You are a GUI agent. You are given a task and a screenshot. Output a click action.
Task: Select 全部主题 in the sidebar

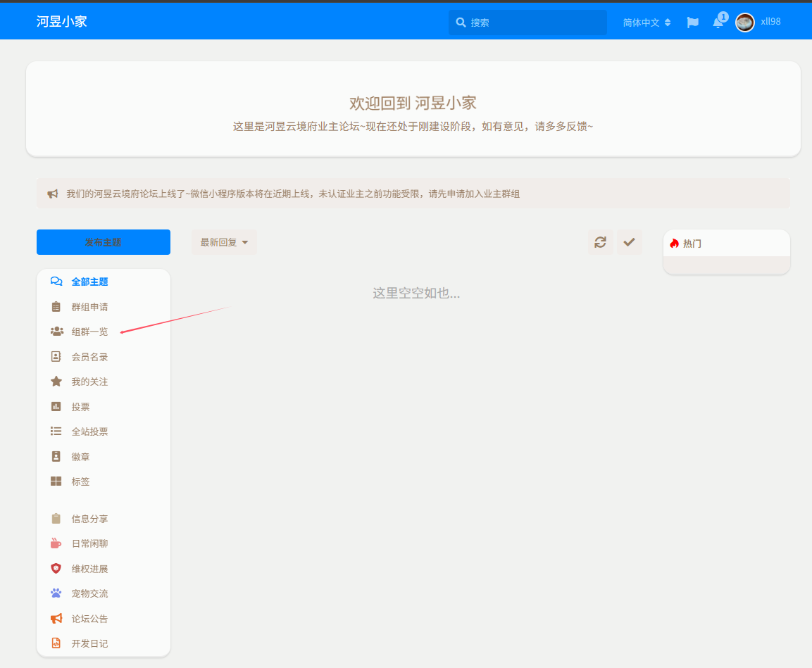[x=89, y=282]
